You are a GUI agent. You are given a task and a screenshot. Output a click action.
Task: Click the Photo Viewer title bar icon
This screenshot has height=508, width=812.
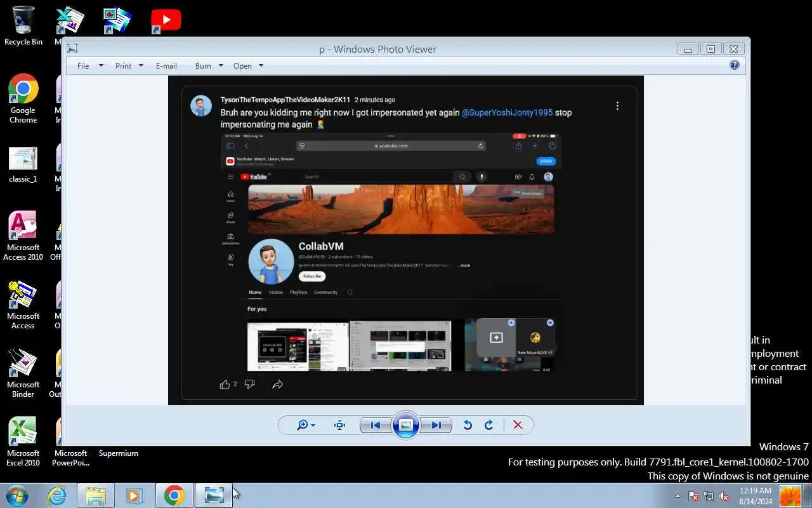(72, 48)
